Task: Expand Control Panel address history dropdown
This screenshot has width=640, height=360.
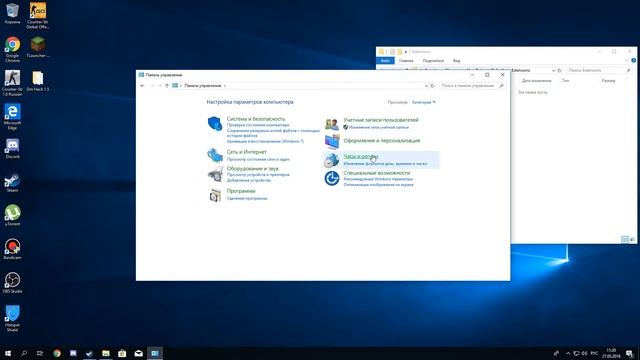Action: (x=427, y=86)
